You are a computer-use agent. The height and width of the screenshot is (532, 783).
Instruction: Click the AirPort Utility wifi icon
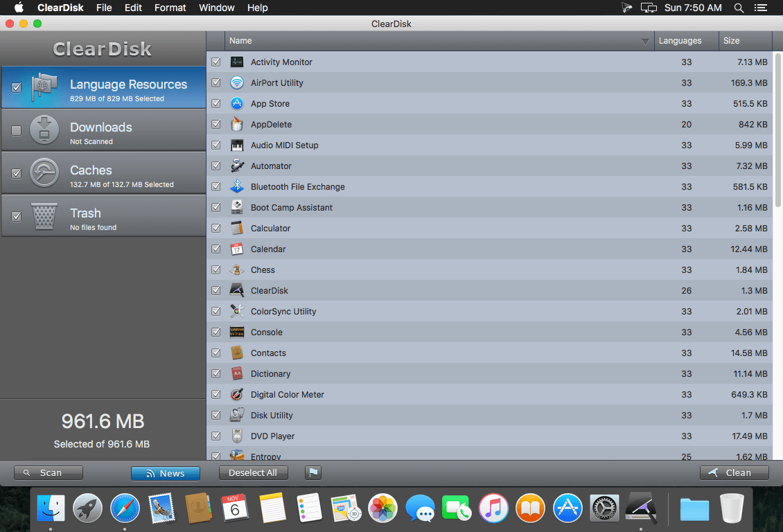point(237,83)
